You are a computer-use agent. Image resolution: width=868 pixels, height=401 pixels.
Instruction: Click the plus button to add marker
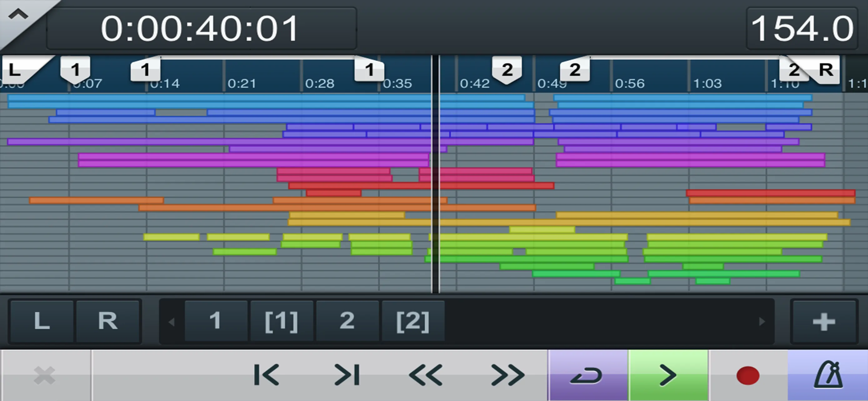[824, 322]
